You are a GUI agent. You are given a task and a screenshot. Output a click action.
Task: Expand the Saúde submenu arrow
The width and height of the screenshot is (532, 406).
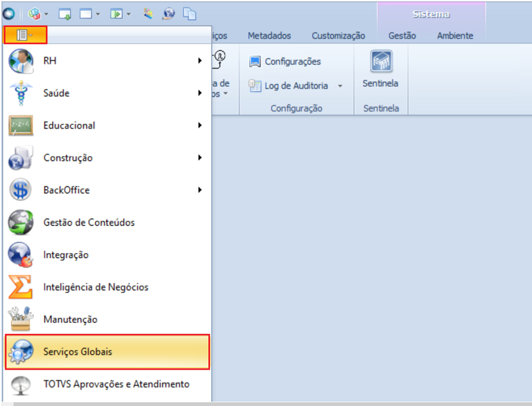[x=200, y=93]
